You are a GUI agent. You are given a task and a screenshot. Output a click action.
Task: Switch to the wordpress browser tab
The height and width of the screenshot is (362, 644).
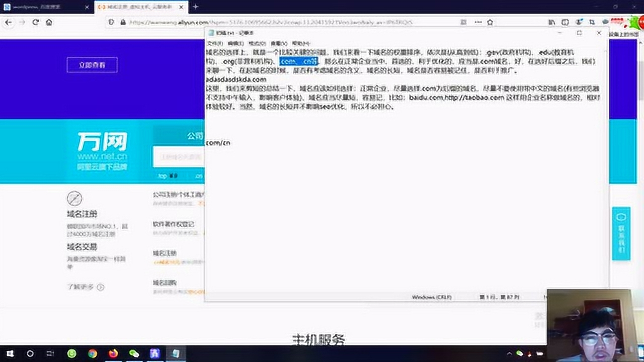pos(40,8)
